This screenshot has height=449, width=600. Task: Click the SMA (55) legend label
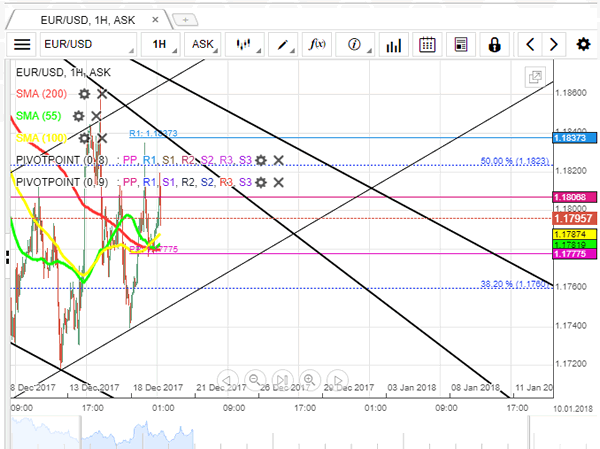tap(38, 116)
